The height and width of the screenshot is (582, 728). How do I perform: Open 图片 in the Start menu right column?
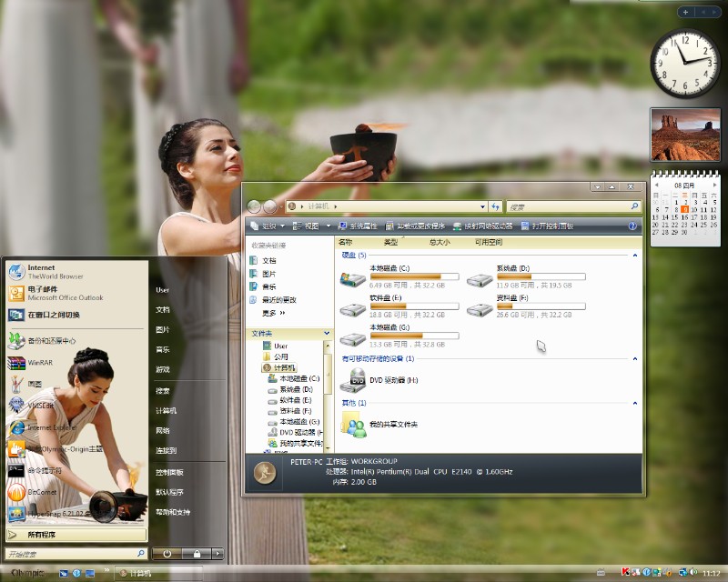point(163,329)
